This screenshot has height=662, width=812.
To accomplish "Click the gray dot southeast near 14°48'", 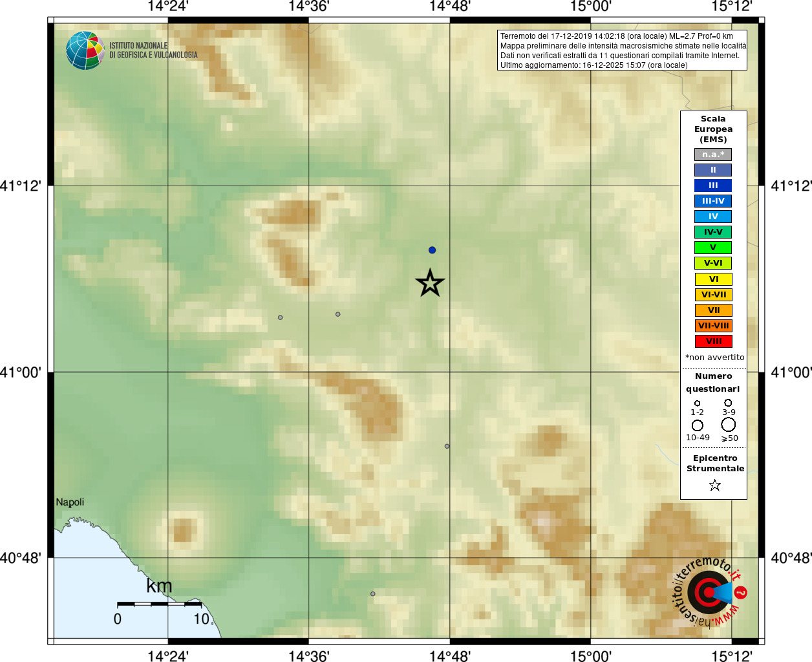I will 447,446.
